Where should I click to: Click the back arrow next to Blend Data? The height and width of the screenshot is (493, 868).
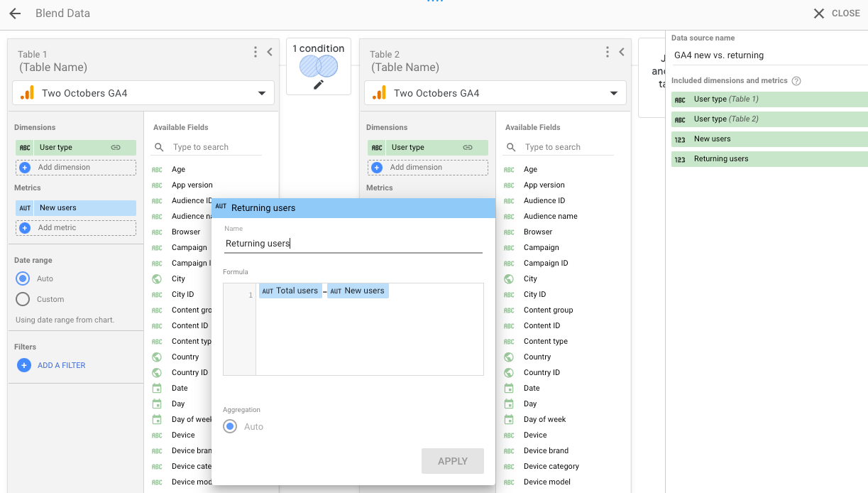(x=14, y=13)
